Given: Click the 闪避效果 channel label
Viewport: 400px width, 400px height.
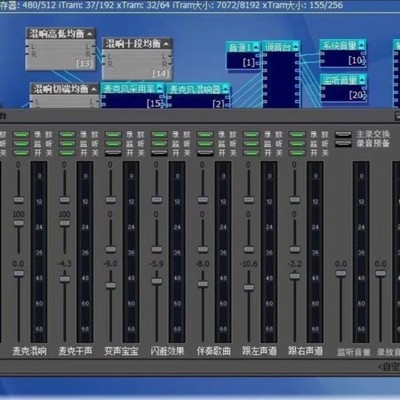Looking at the screenshot, I should point(167,351).
